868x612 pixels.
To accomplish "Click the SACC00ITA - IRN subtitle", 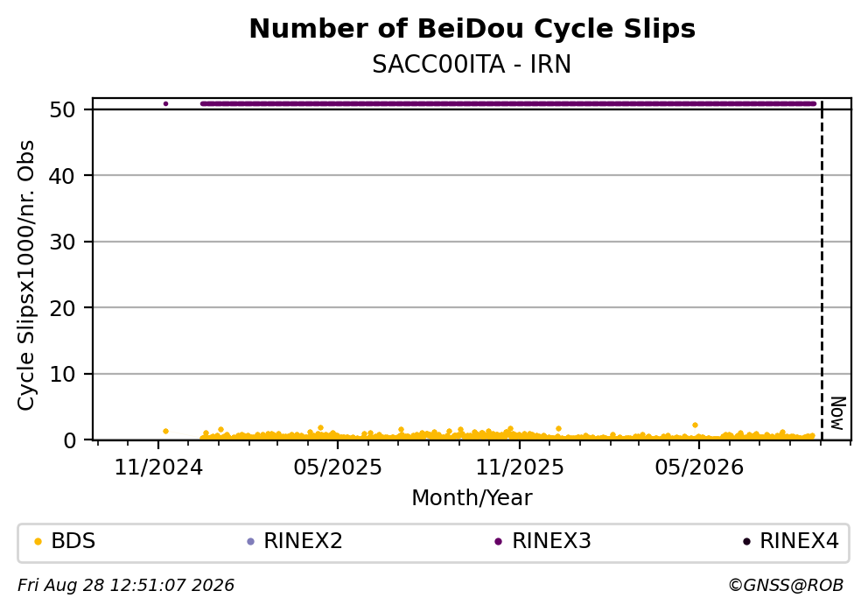I will coord(472,64).
